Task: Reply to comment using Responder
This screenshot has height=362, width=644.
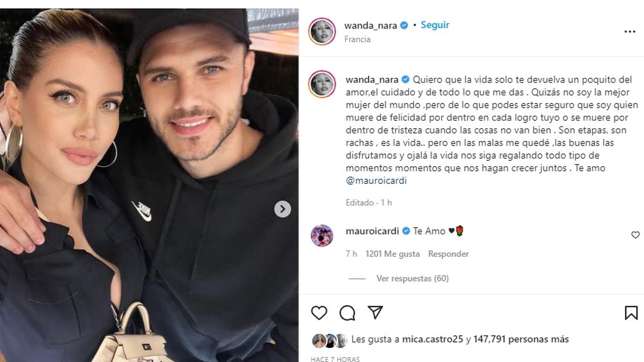Action: pos(449,254)
